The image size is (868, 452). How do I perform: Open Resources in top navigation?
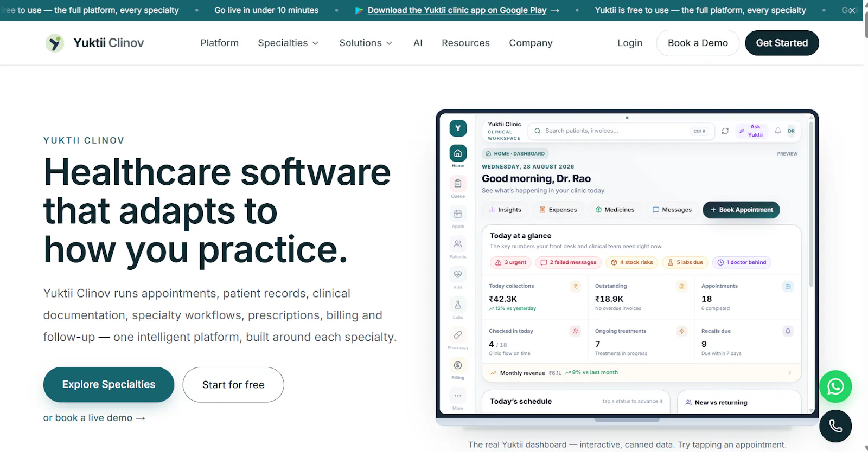click(465, 43)
